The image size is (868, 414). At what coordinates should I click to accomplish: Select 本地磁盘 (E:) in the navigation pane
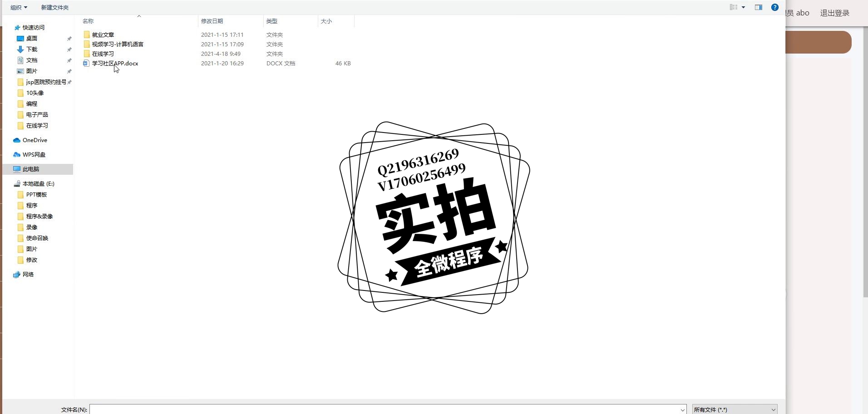tap(39, 183)
